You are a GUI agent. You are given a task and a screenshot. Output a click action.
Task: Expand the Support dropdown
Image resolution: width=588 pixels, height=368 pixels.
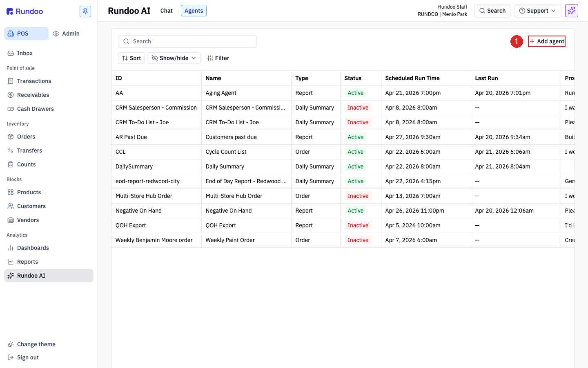538,11
